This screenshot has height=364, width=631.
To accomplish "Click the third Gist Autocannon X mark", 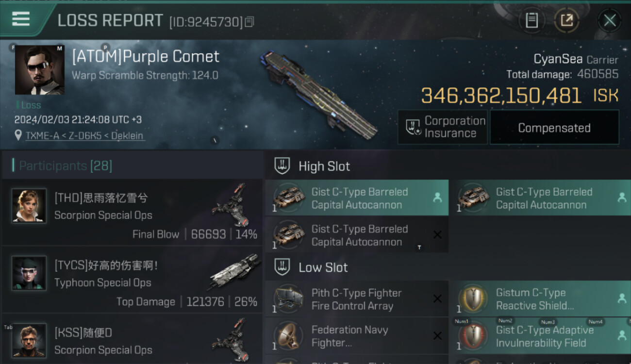I will pos(437,235).
